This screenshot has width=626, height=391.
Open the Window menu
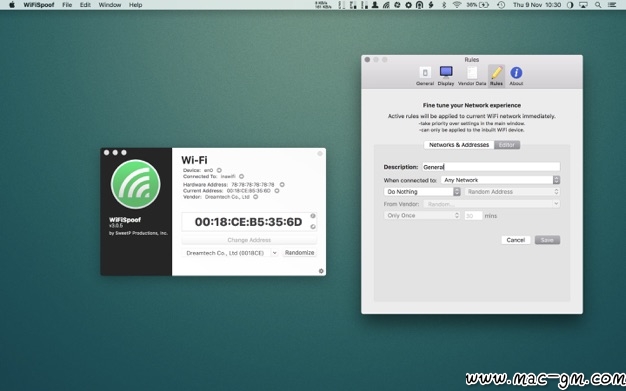110,5
